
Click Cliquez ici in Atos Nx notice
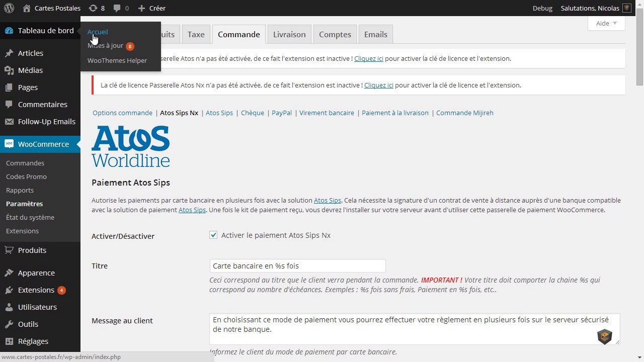(x=379, y=85)
